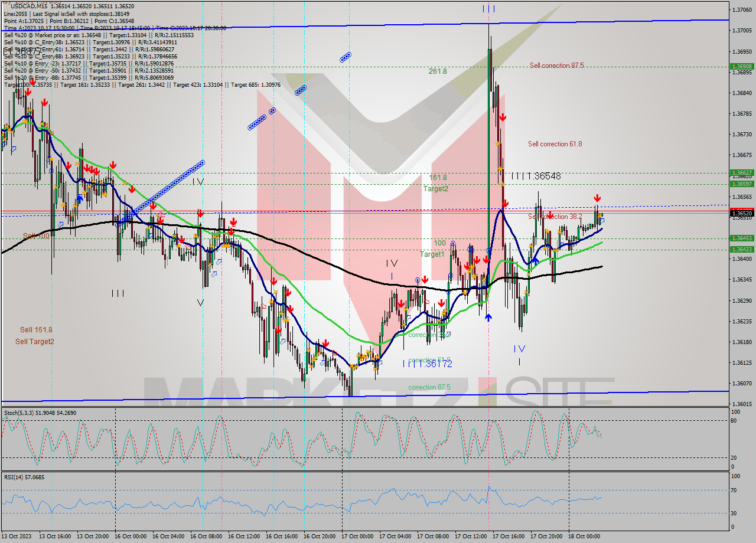Select the 'Sell correction 87.5' text label
This screenshot has width=756, height=543.
click(555, 66)
